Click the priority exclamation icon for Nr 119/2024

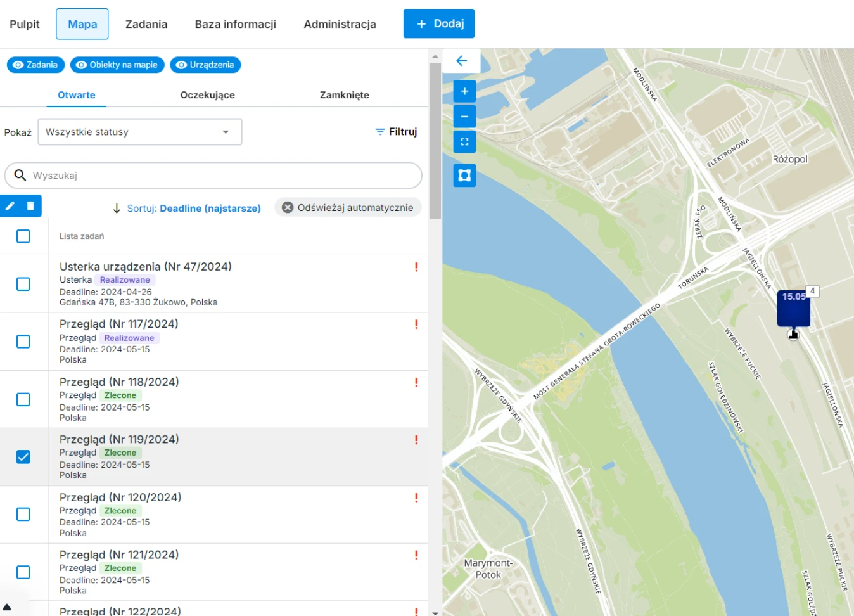[416, 440]
